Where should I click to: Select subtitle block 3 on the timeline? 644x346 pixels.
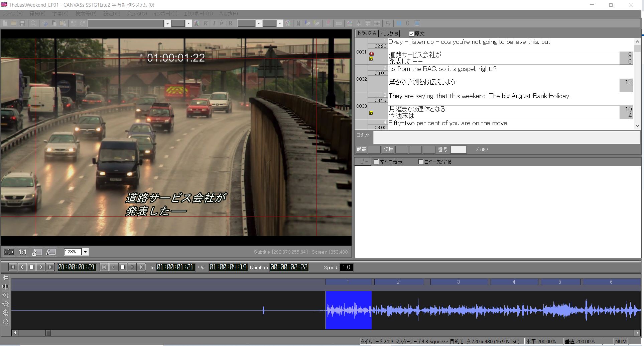tap(459, 282)
